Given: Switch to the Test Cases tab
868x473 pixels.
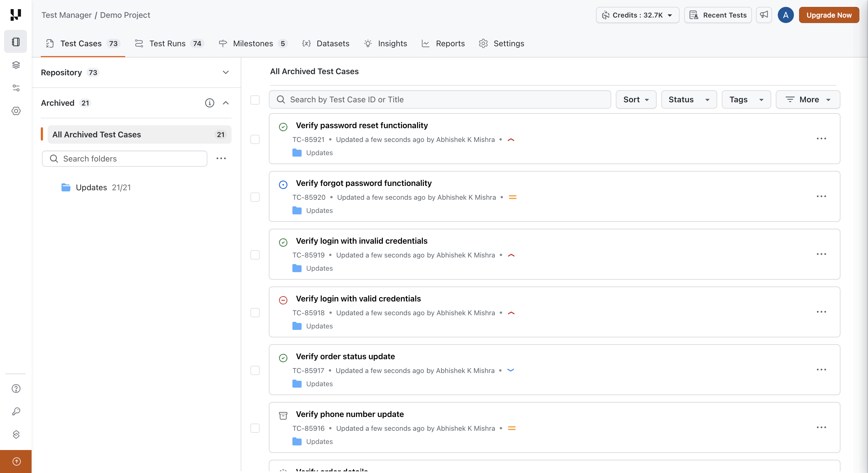Looking at the screenshot, I should [83, 43].
